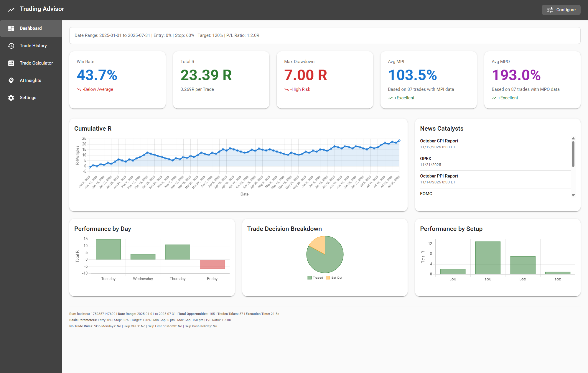
Task: Select the Dashboard grid icon in sidebar
Action: pyautogui.click(x=11, y=28)
